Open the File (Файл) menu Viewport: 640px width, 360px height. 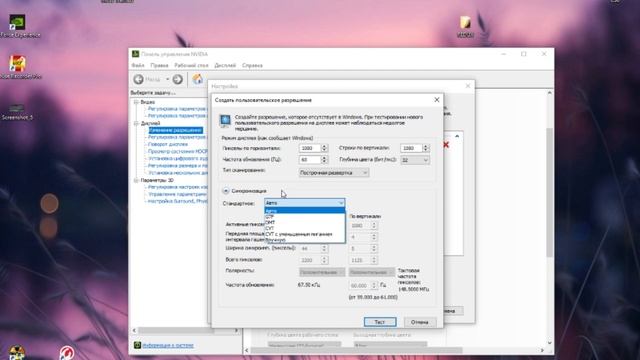[x=138, y=65]
